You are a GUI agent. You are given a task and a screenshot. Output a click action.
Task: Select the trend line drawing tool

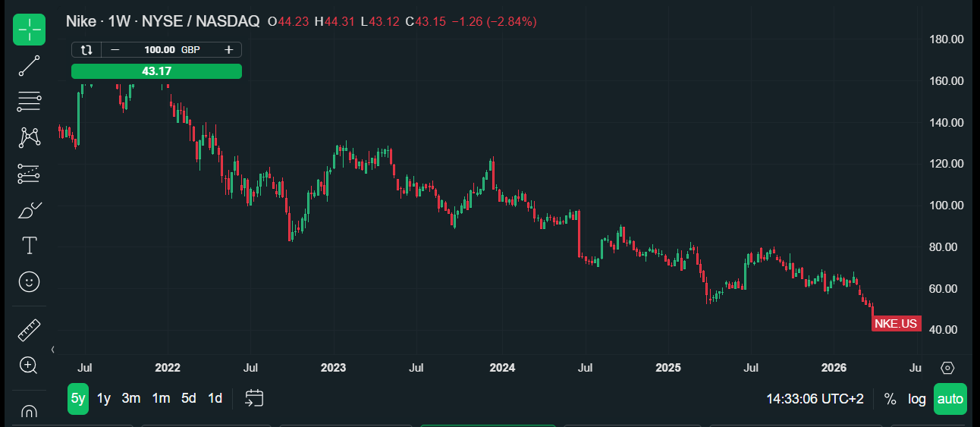[29, 66]
